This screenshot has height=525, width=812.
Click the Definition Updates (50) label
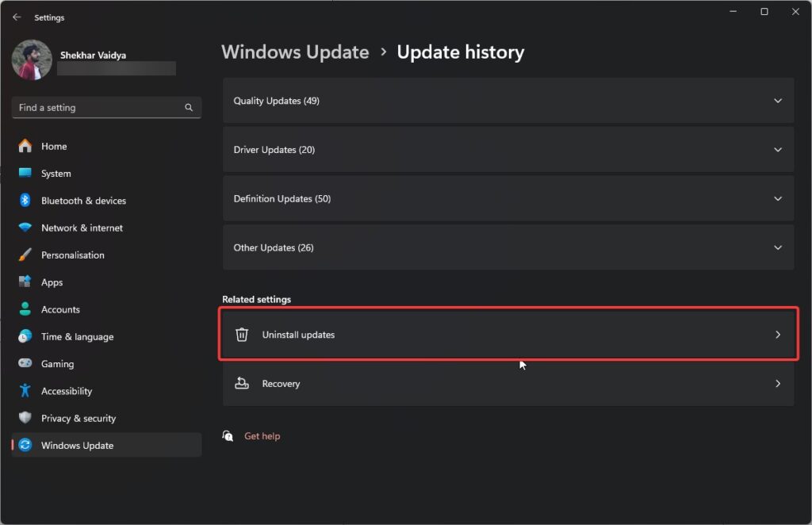pyautogui.click(x=282, y=198)
